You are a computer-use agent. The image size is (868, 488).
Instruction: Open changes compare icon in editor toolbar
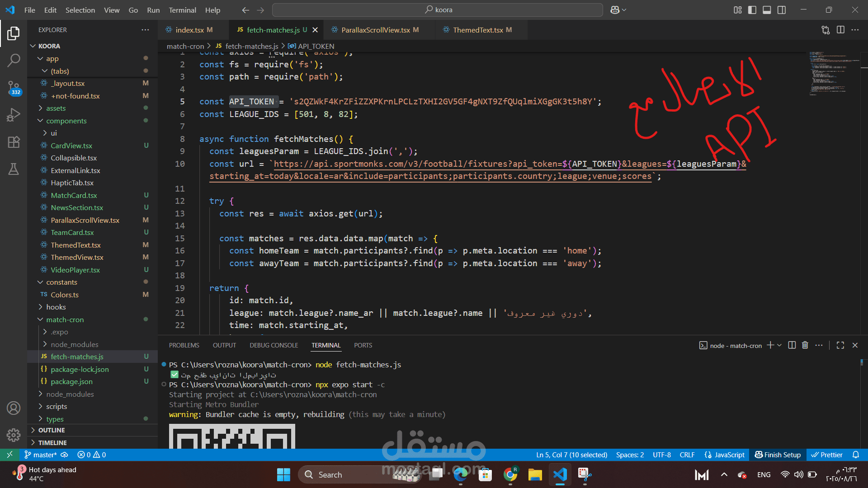[826, 30]
